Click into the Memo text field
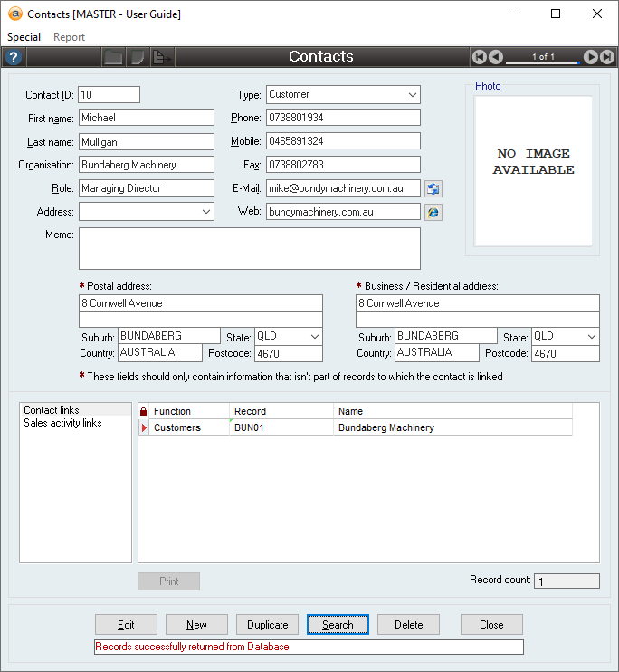 (249, 248)
